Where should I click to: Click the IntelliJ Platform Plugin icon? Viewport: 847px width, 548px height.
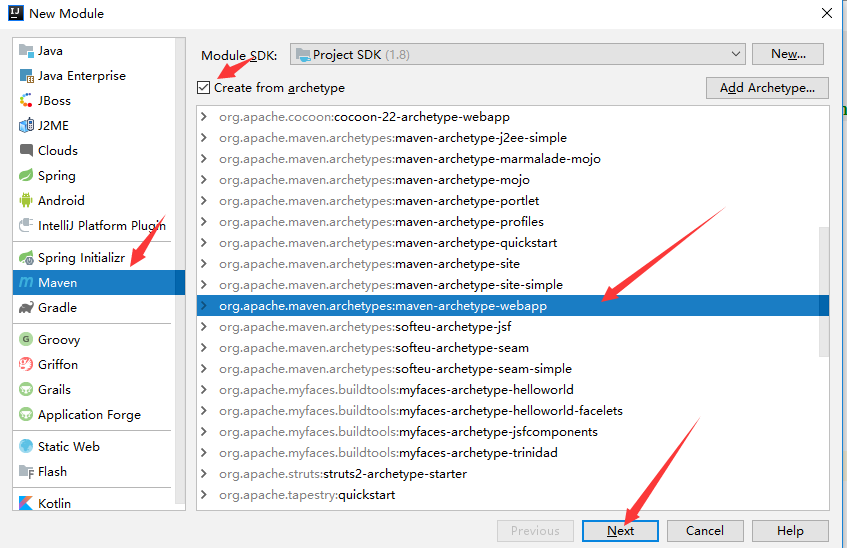26,225
